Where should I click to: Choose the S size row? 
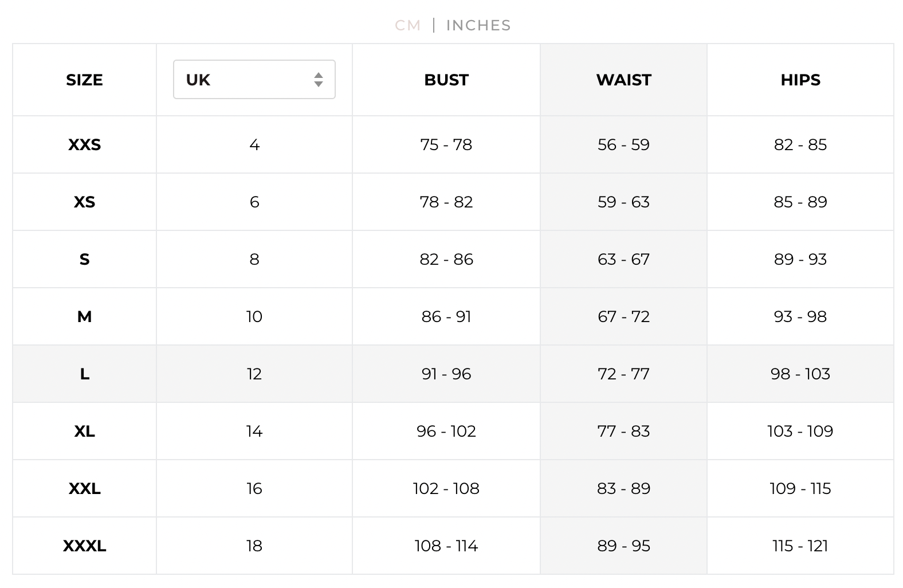click(x=84, y=259)
